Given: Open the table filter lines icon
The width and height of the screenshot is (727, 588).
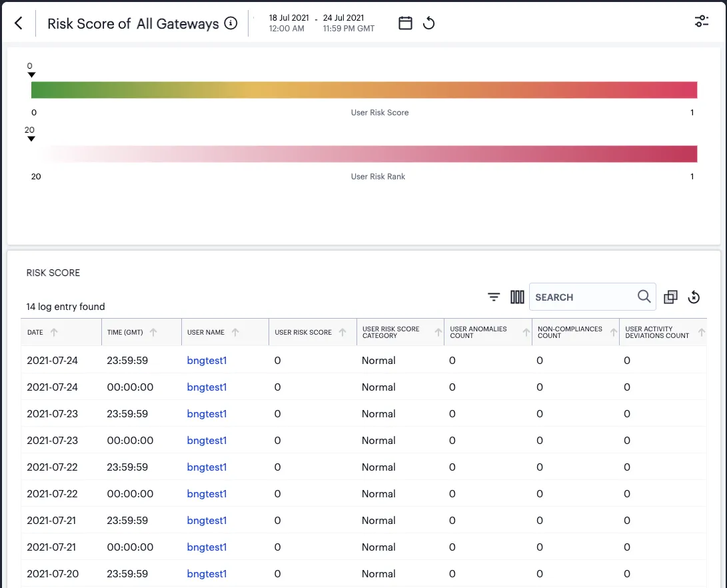Looking at the screenshot, I should [x=494, y=297].
